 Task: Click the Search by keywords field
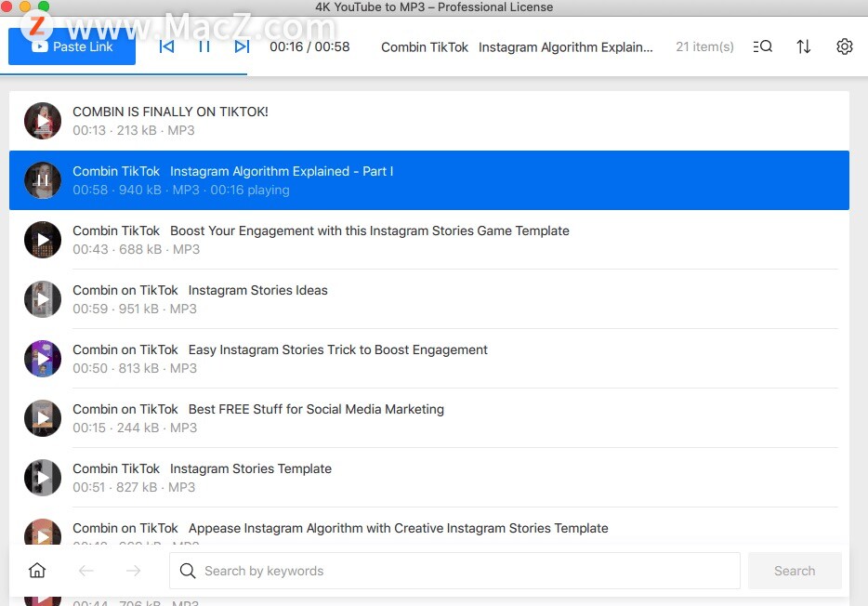(454, 571)
